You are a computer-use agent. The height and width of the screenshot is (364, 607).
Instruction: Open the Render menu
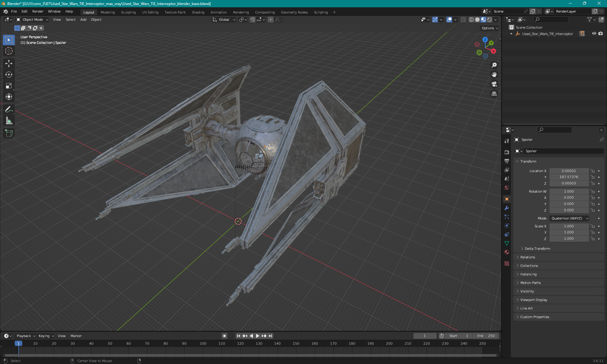pyautogui.click(x=38, y=11)
